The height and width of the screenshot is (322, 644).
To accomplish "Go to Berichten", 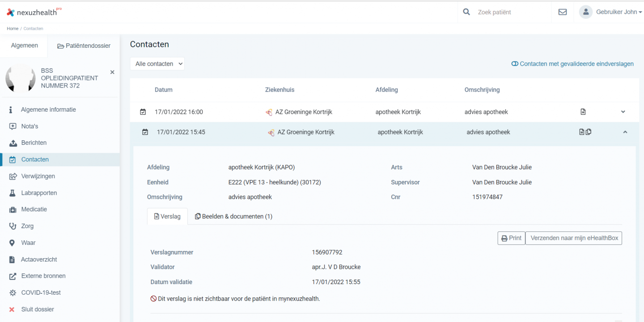I will (x=34, y=143).
